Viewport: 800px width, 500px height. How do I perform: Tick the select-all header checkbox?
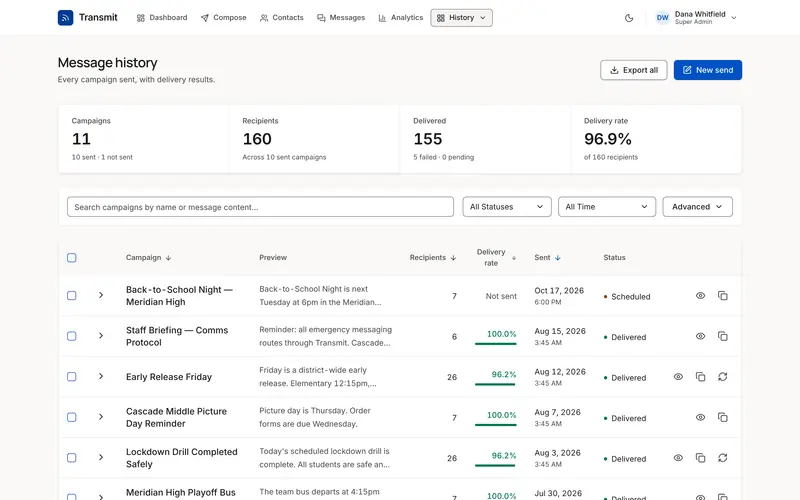tap(72, 258)
